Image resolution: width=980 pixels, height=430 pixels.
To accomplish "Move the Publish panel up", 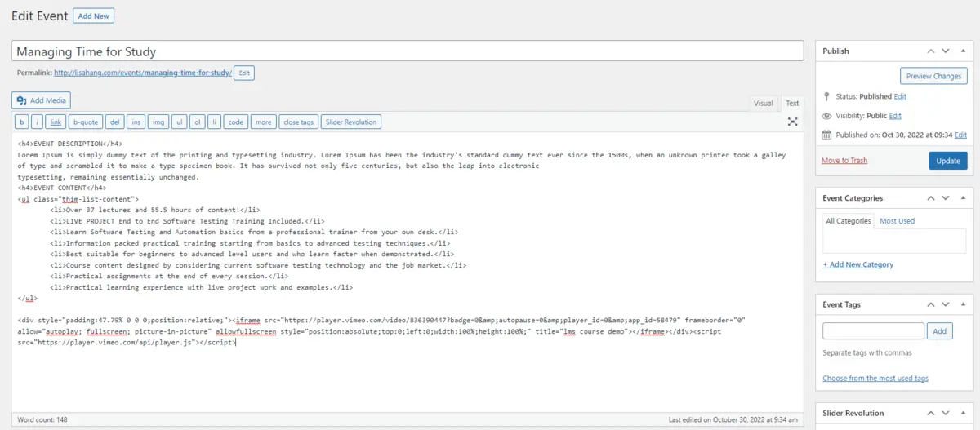I will (930, 51).
